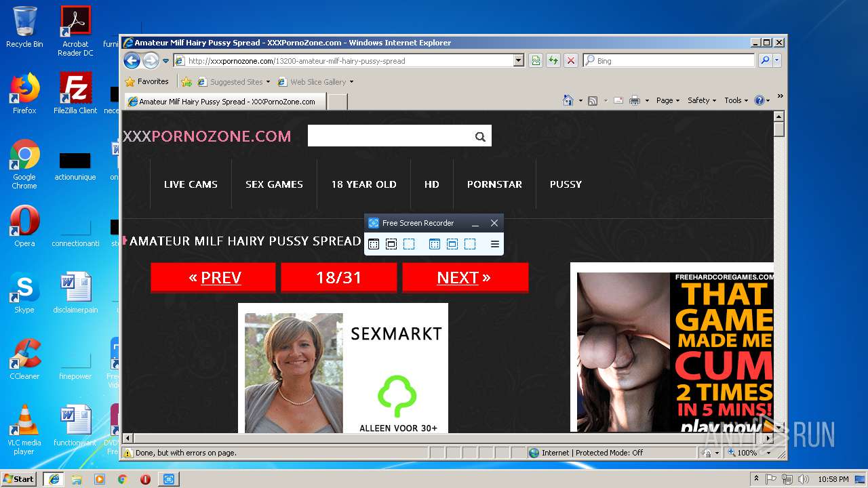Open the Favorites star button
The image size is (868, 488).
[147, 81]
